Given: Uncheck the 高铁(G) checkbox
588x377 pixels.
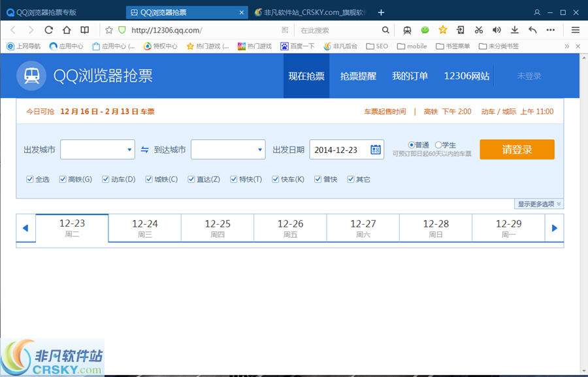Looking at the screenshot, I should 63,179.
